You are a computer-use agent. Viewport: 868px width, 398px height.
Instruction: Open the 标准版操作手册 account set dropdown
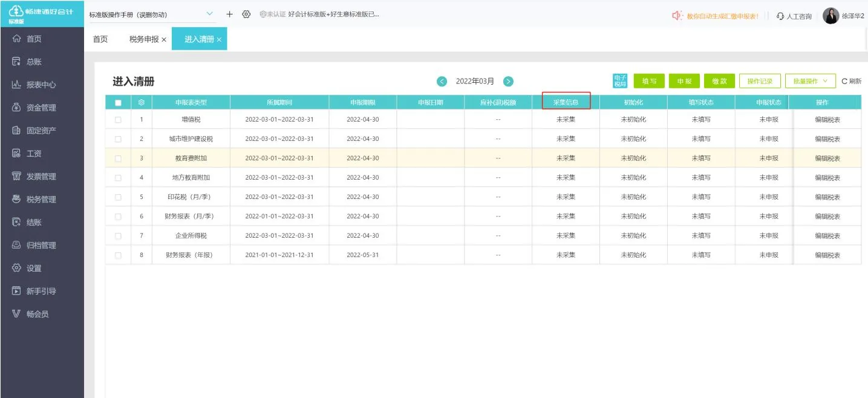click(x=151, y=15)
